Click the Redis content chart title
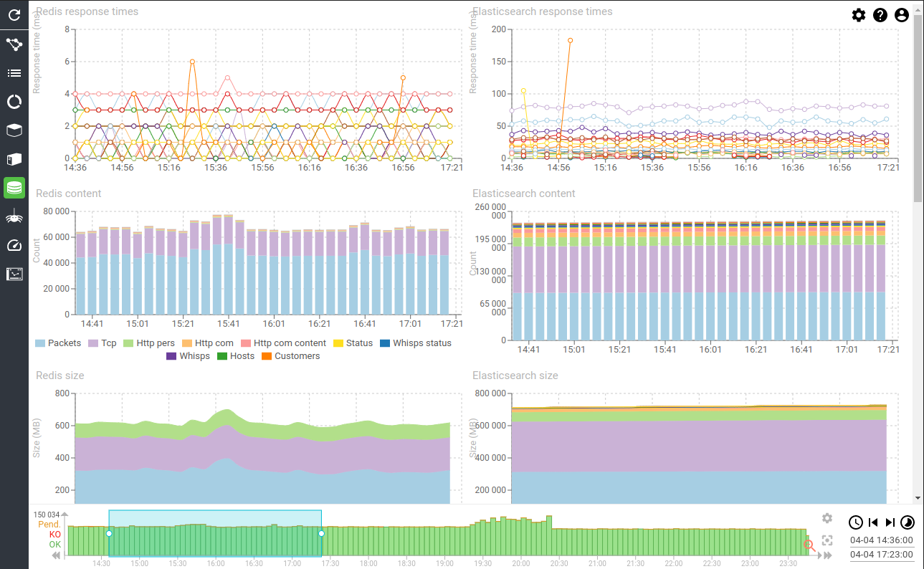Viewport: 924px width, 569px height. (69, 193)
